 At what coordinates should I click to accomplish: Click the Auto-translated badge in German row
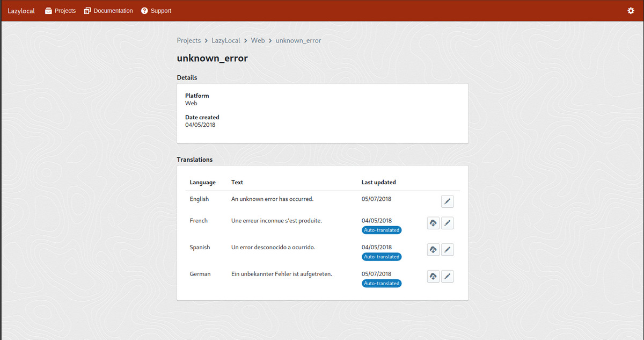pyautogui.click(x=382, y=283)
